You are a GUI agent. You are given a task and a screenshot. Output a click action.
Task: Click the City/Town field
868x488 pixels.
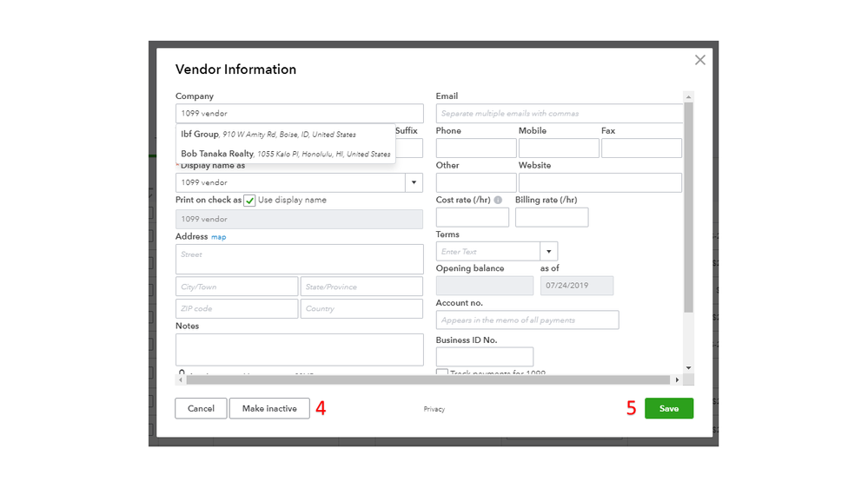tap(237, 287)
